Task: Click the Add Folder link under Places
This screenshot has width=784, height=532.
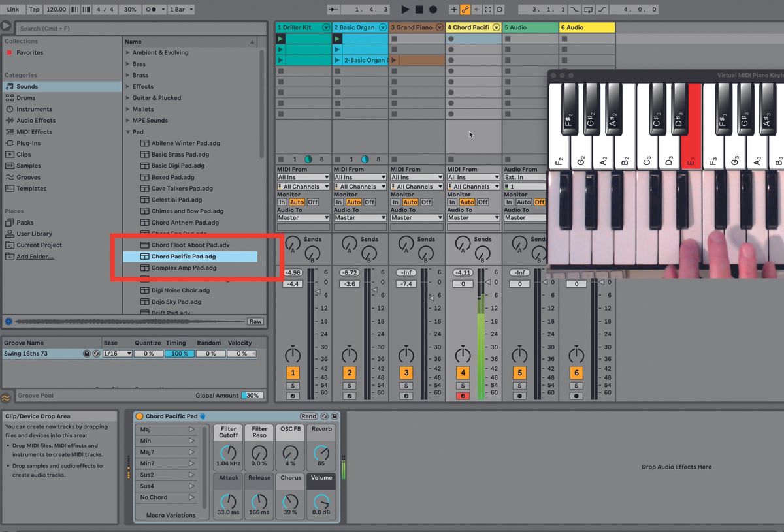Action: click(x=35, y=257)
